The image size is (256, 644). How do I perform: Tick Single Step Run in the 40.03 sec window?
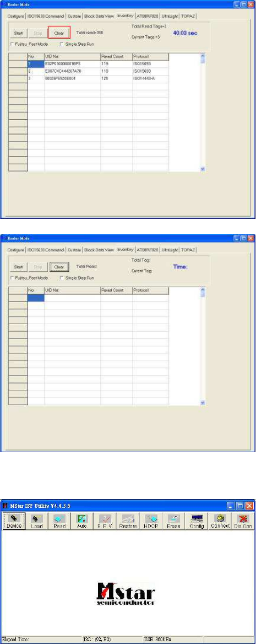[x=62, y=44]
